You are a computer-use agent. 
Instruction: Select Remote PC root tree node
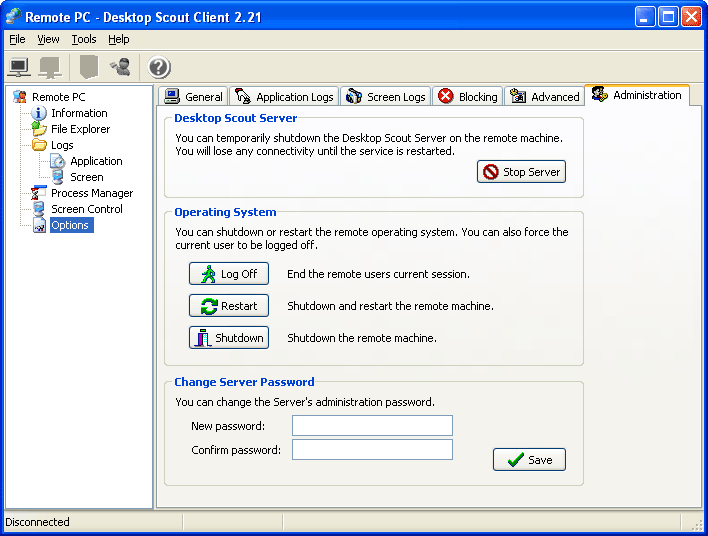(59, 97)
